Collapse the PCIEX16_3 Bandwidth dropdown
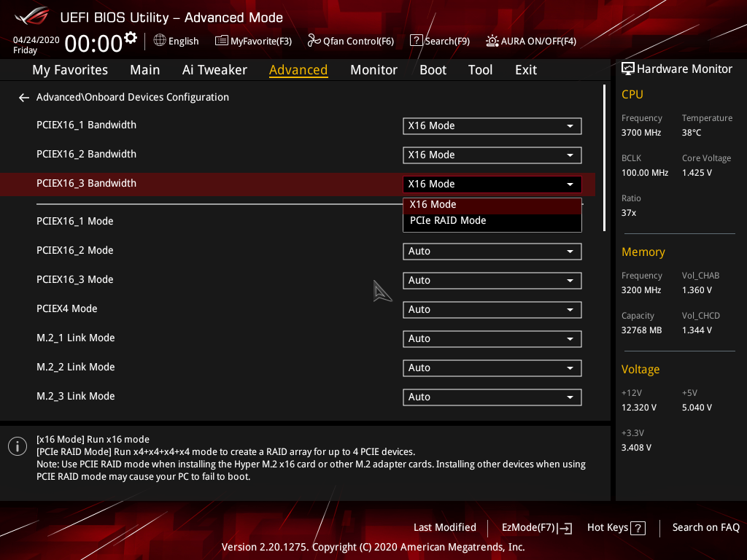The image size is (747, 560). 492,184
